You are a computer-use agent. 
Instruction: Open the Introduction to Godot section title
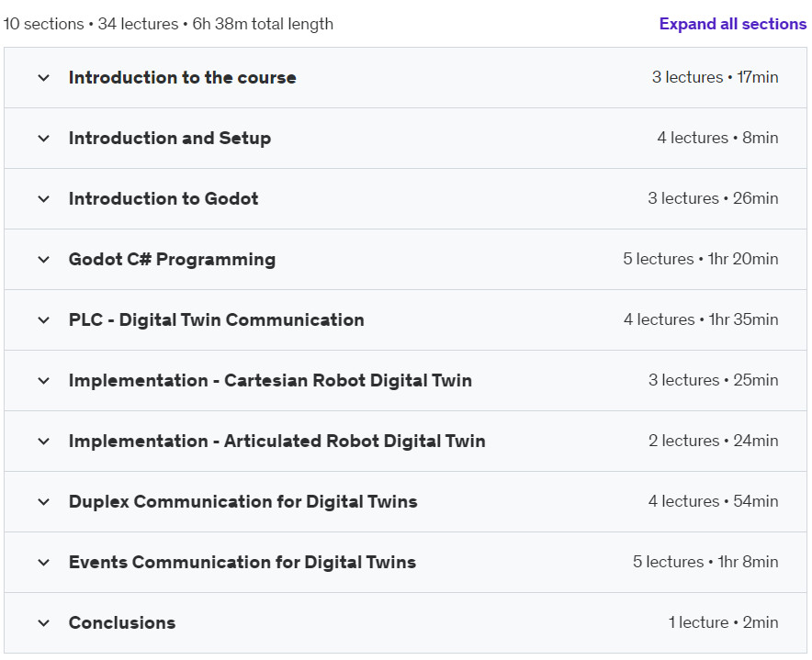click(164, 199)
